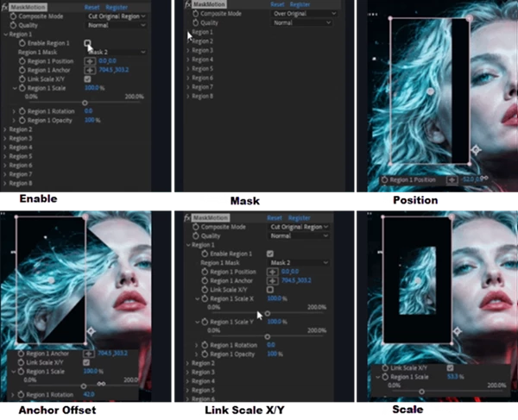The width and height of the screenshot is (518, 420).
Task: Click Reset link in Enable panel
Action: tap(92, 7)
